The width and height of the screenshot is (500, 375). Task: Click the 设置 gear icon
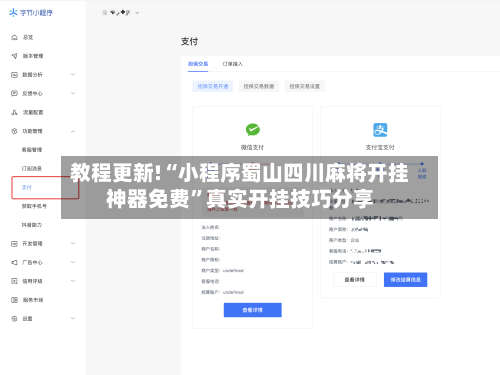(x=14, y=319)
